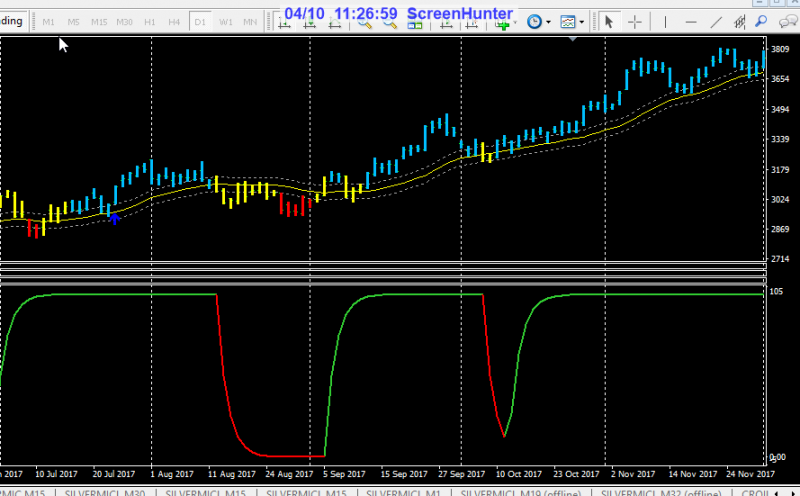The image size is (800, 496).
Task: Expand the periods dropdown arrow
Action: click(548, 22)
